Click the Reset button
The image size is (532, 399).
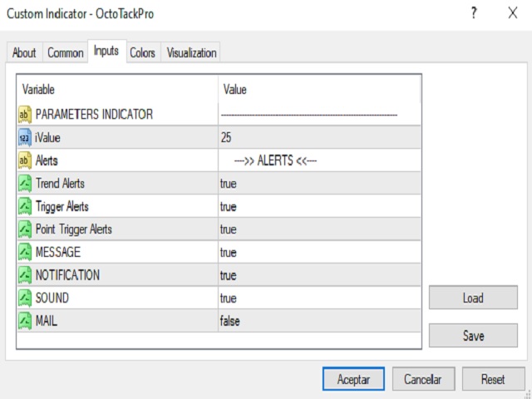click(x=493, y=379)
